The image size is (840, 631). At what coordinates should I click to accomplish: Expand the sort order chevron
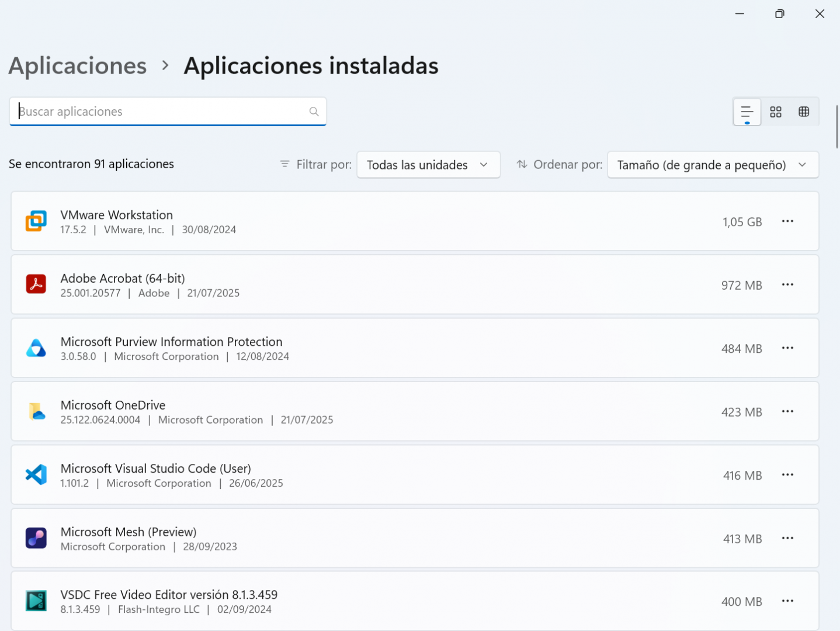803,165
